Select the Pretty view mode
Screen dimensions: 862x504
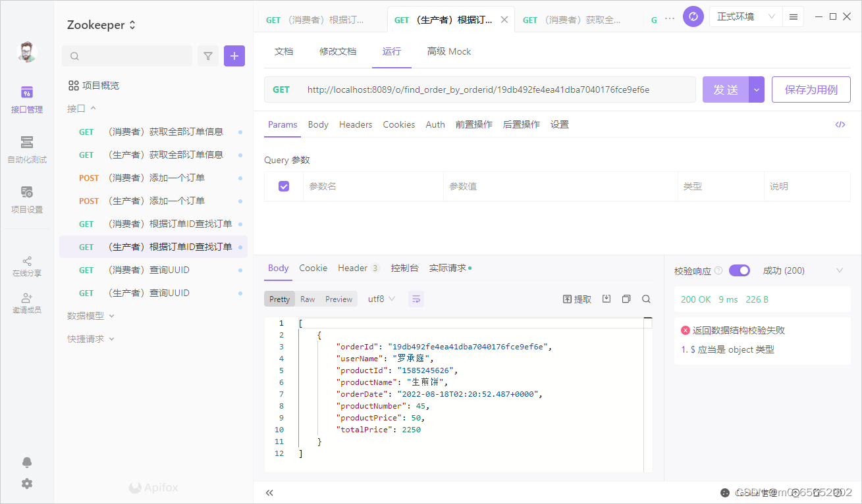click(279, 299)
